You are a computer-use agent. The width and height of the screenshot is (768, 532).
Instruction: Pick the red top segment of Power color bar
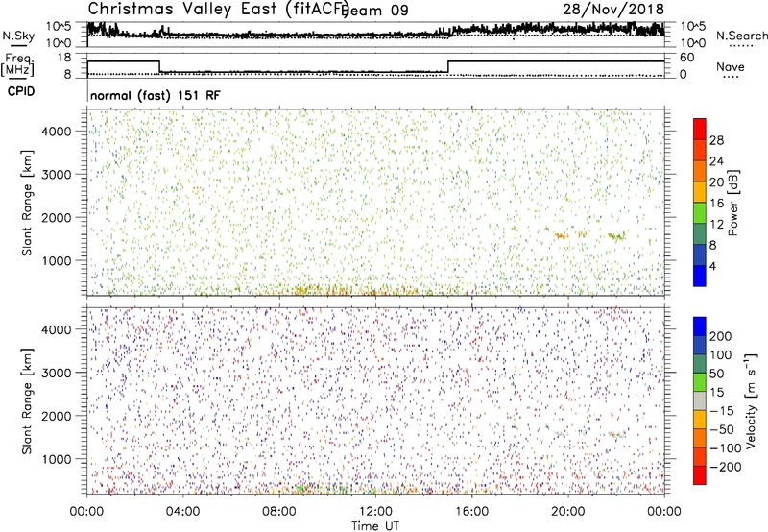[x=700, y=130]
